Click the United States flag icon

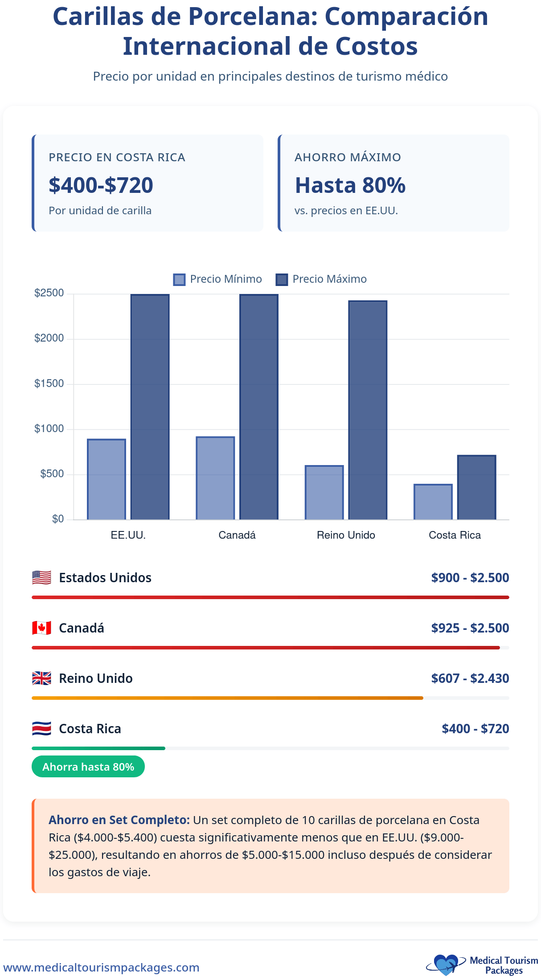coord(41,578)
